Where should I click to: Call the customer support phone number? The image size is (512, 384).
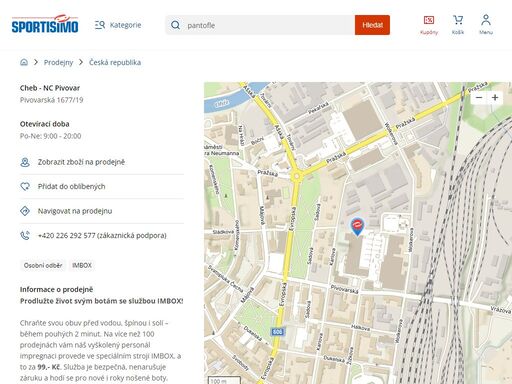click(x=102, y=235)
